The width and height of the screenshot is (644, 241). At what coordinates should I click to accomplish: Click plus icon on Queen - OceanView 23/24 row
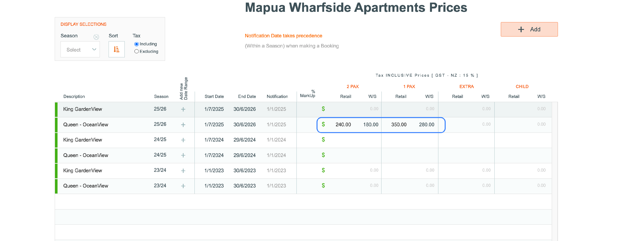coord(183,186)
